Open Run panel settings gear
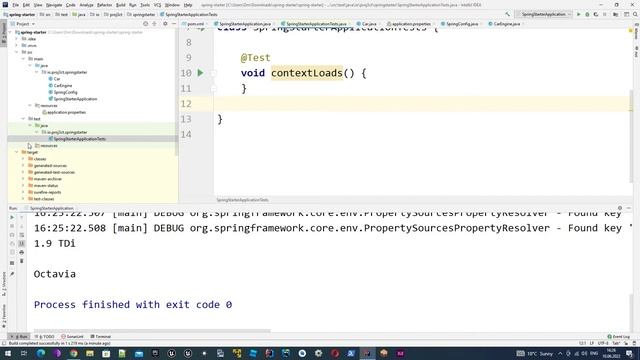The height and width of the screenshot is (360, 640). (620, 208)
